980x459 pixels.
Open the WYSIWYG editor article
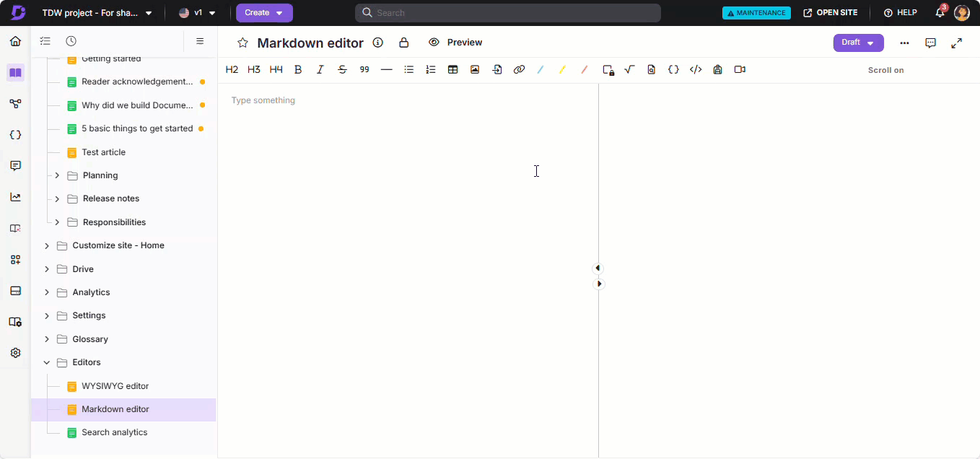(115, 386)
